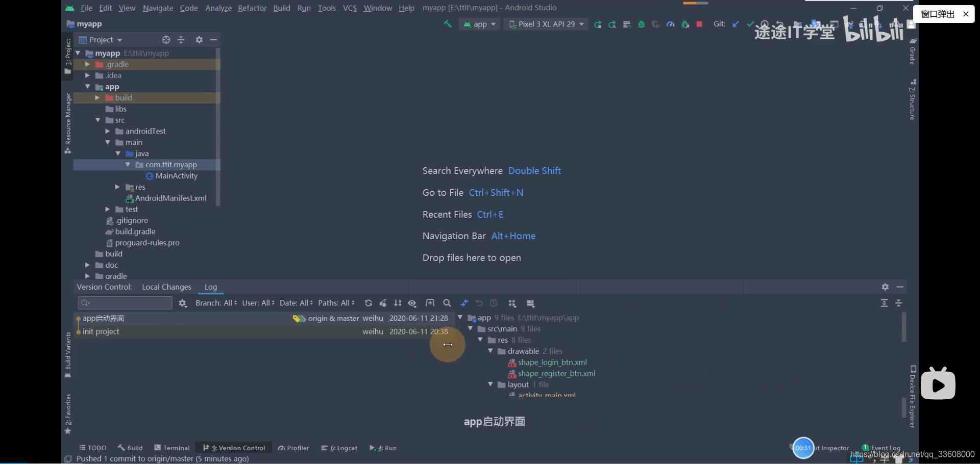The height and width of the screenshot is (464, 980).
Task: Click the Make Project hammer icon
Action: tap(448, 24)
